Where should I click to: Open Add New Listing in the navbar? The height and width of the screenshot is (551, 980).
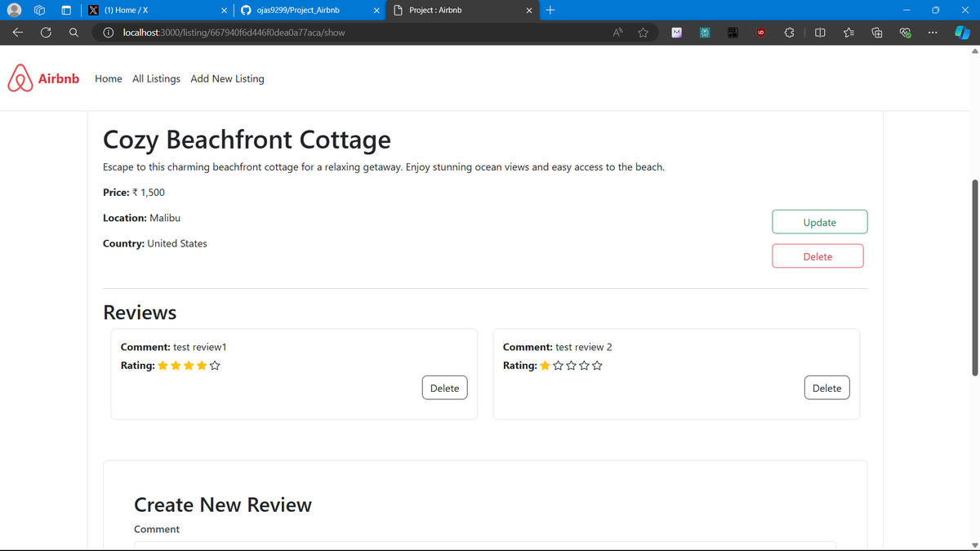click(227, 78)
